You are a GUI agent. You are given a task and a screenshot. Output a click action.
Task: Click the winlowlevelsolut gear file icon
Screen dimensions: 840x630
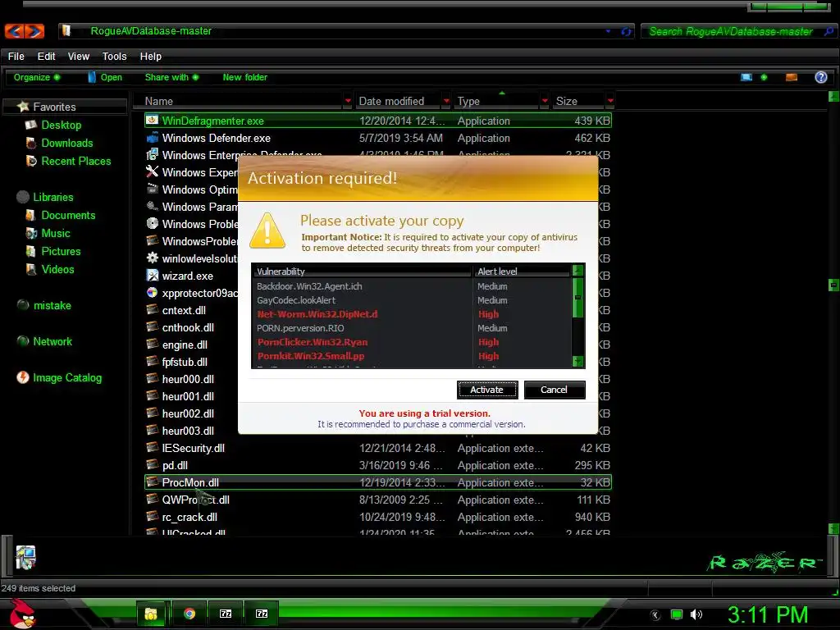tap(152, 258)
